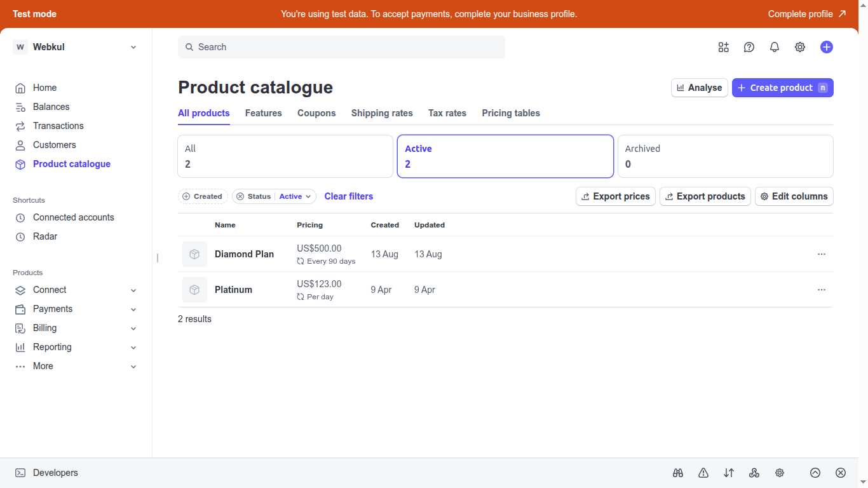Click the Clear filters link

coord(349,196)
